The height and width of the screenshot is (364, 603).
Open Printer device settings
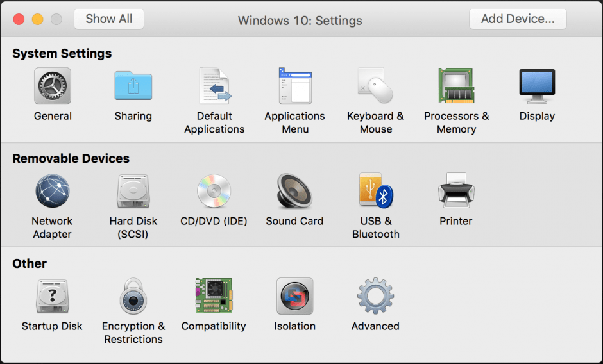pos(456,190)
